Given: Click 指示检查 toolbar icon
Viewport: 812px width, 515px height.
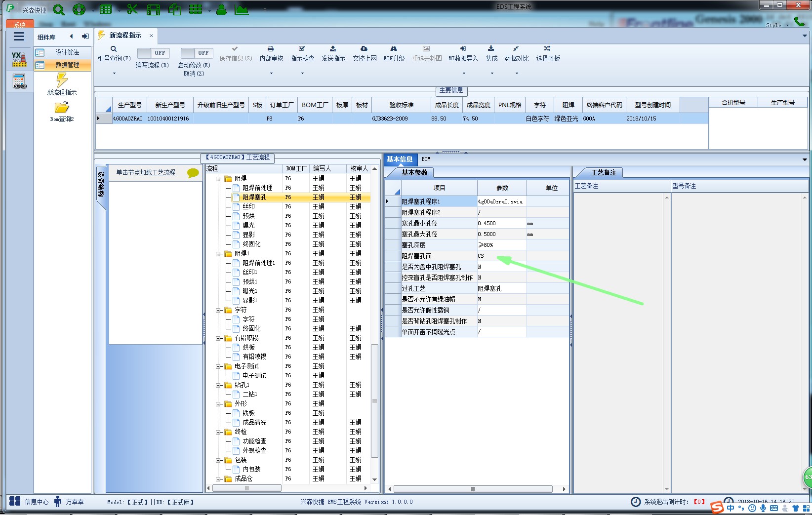Looking at the screenshot, I should 302,49.
